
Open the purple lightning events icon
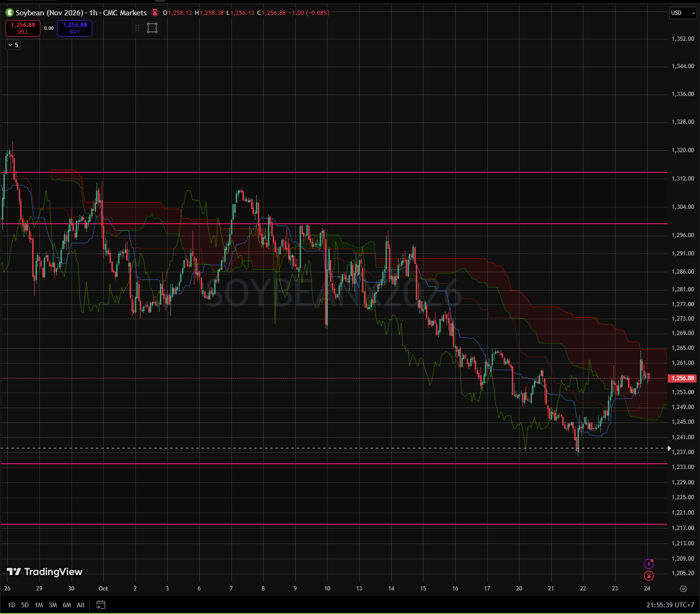point(649,564)
